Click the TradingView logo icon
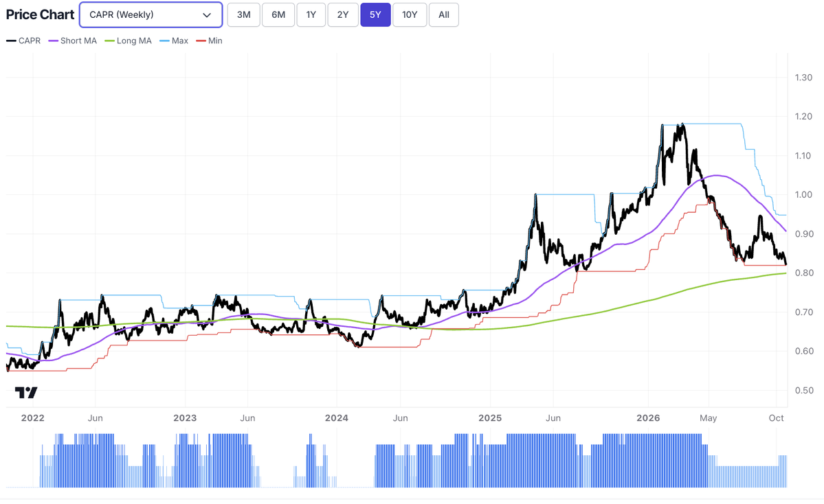 (x=25, y=392)
